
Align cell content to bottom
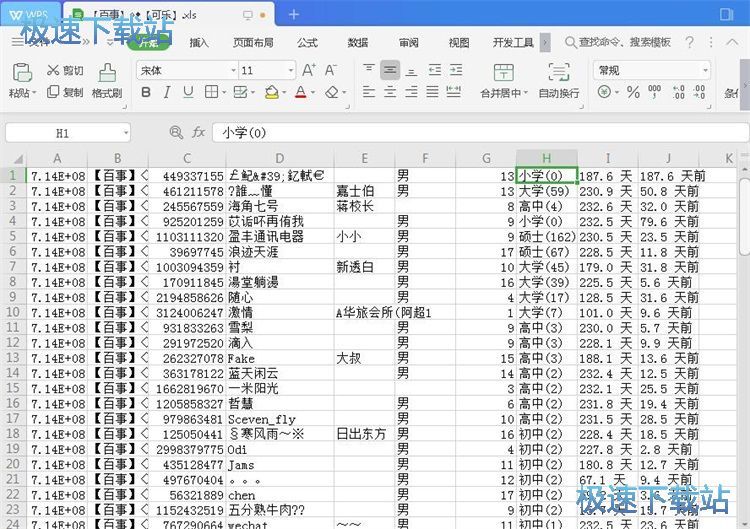(x=411, y=72)
